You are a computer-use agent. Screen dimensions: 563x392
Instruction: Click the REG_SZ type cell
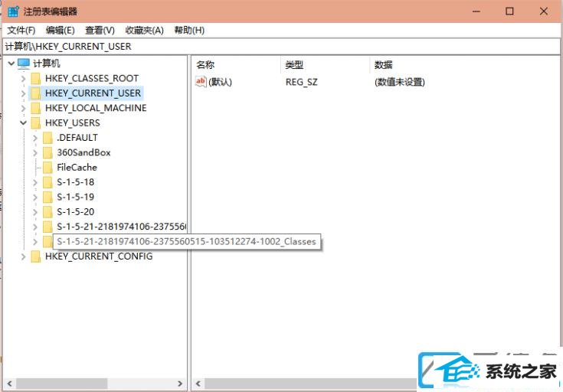click(301, 82)
